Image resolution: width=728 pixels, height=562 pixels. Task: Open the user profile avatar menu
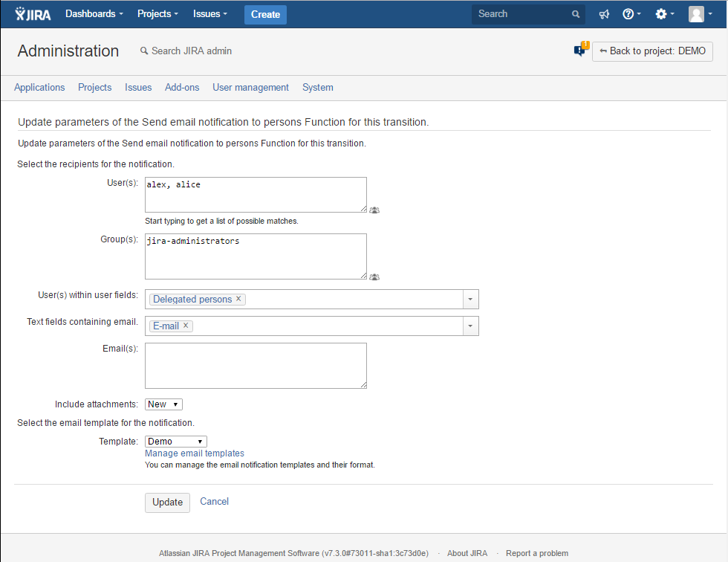[700, 14]
